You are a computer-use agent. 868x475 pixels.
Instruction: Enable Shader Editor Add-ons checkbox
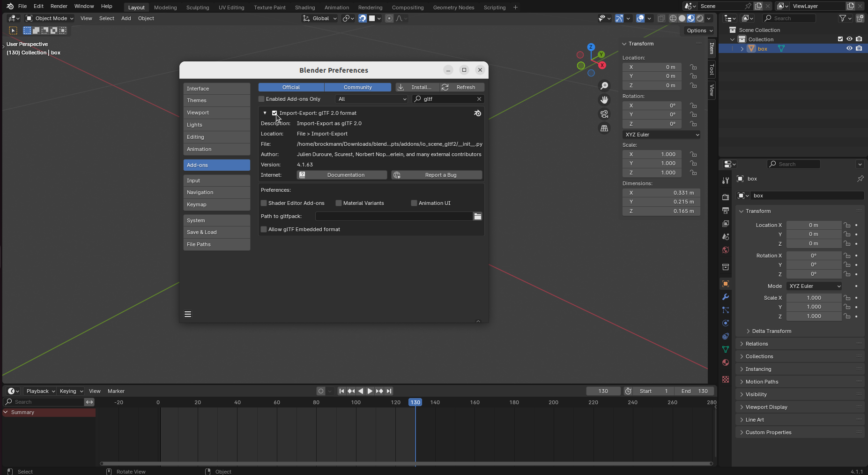pyautogui.click(x=264, y=203)
